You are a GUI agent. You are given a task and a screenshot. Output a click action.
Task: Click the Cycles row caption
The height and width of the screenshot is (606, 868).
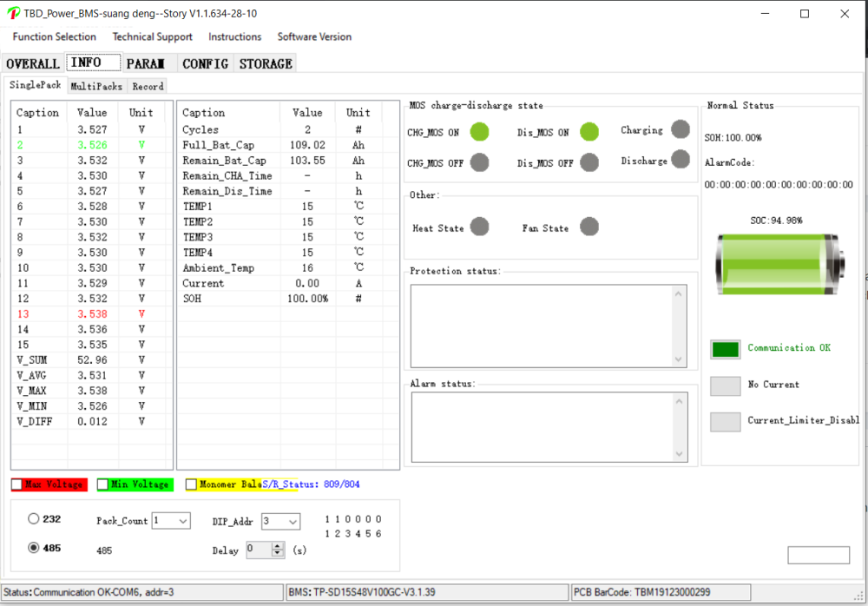point(201,129)
